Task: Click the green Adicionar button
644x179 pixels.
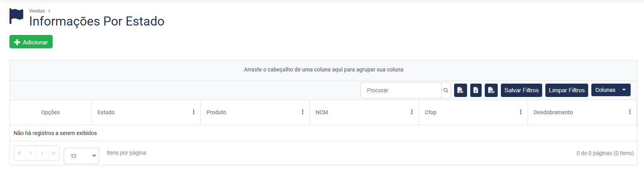Action: point(31,42)
